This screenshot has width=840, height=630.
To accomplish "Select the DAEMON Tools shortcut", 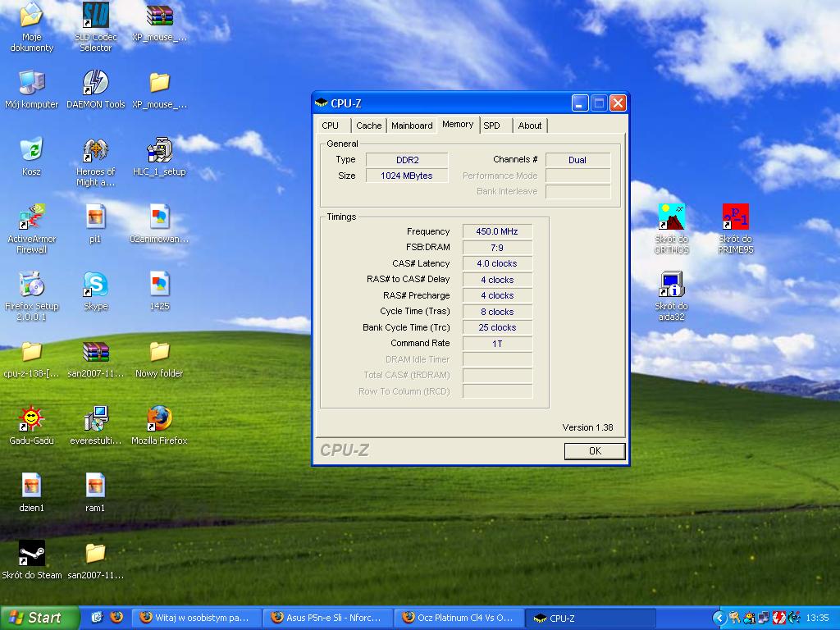I will 95,89.
